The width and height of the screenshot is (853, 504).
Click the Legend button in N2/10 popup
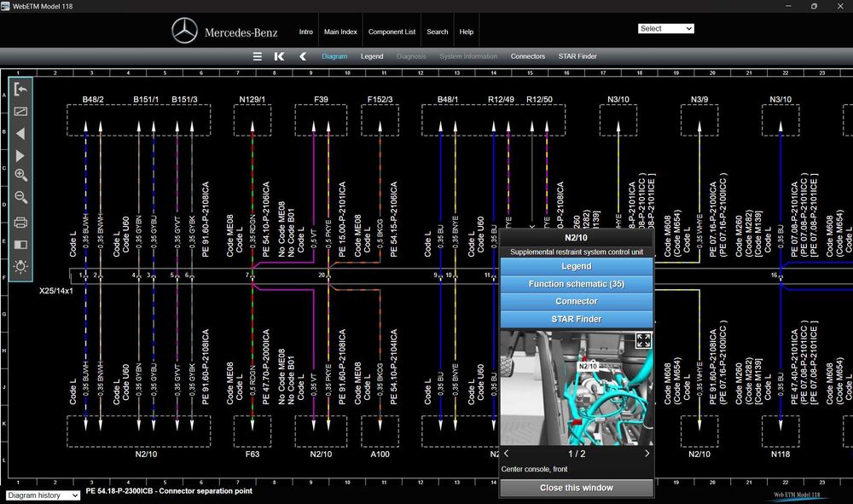(577, 266)
